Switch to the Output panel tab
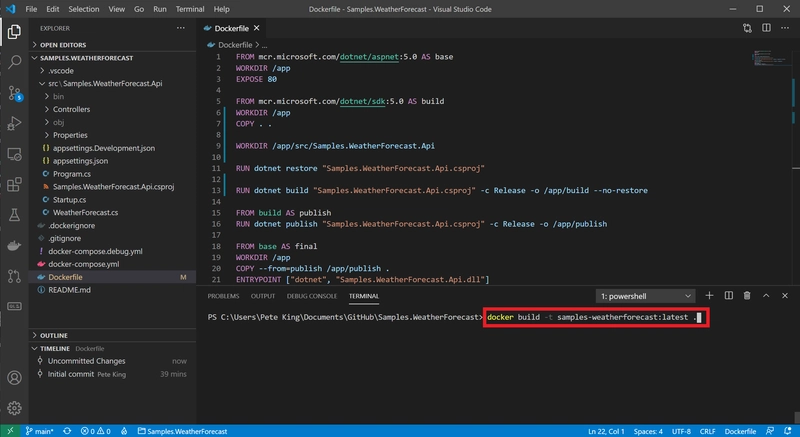This screenshot has height=437, width=800. (263, 296)
